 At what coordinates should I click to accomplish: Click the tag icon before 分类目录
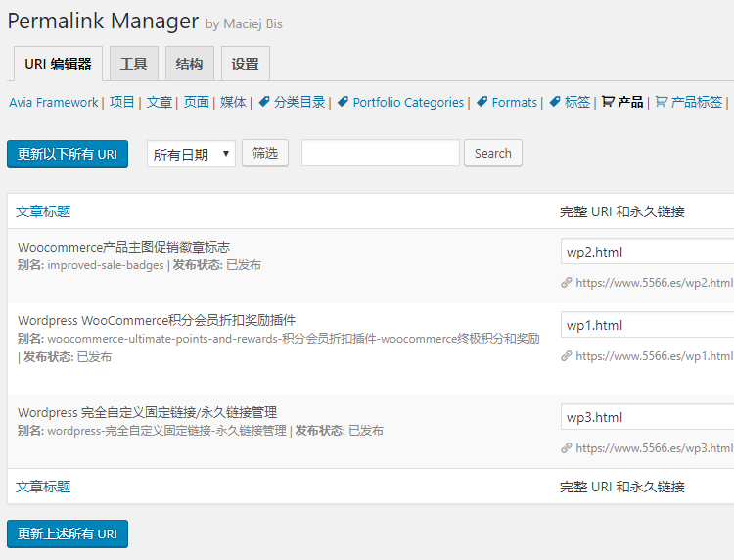tap(264, 102)
